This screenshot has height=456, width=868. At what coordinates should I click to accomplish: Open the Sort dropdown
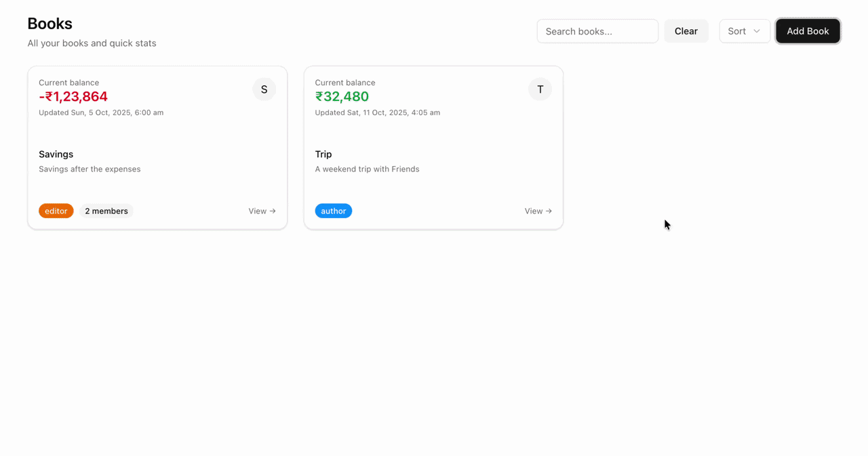tap(745, 30)
